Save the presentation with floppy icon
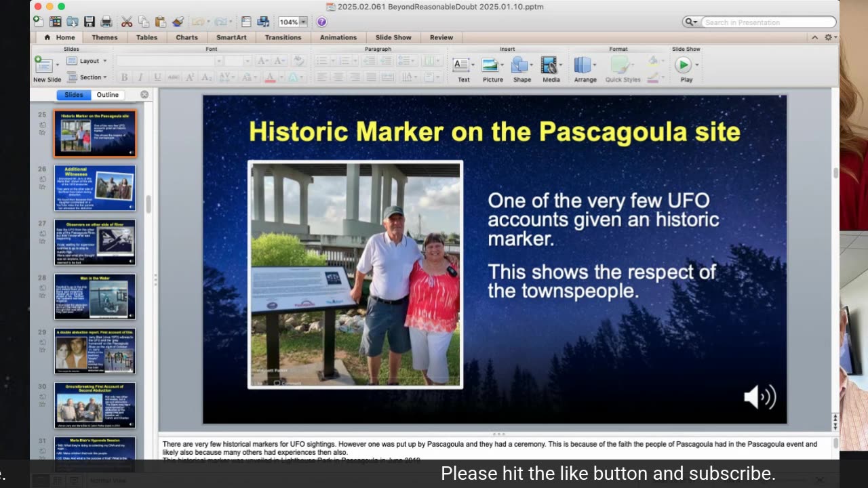Image resolution: width=868 pixels, height=488 pixels. 90,22
